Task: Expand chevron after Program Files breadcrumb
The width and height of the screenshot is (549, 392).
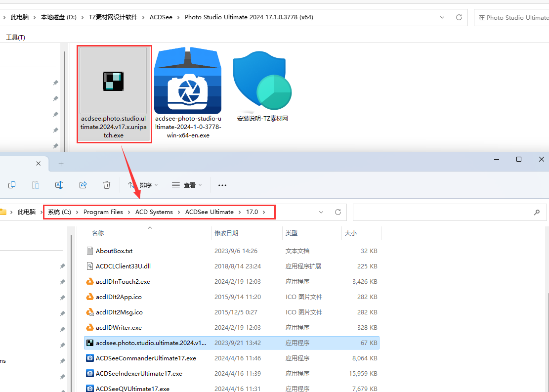Action: coord(129,212)
